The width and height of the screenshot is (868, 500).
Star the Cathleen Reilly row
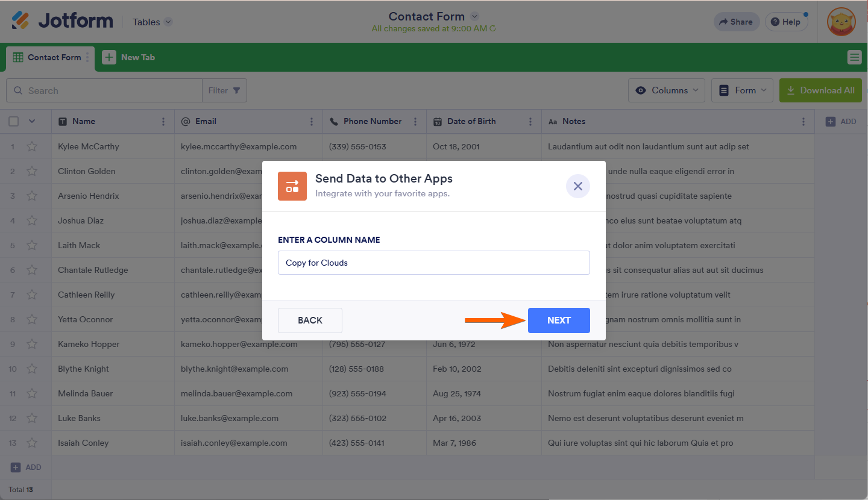tap(32, 295)
